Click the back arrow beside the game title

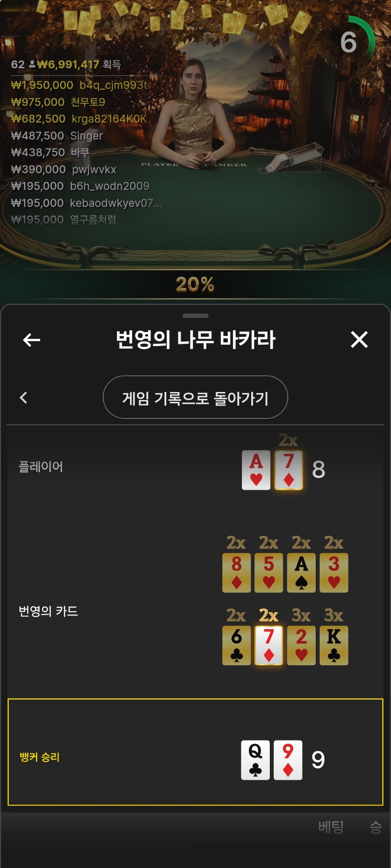(32, 340)
